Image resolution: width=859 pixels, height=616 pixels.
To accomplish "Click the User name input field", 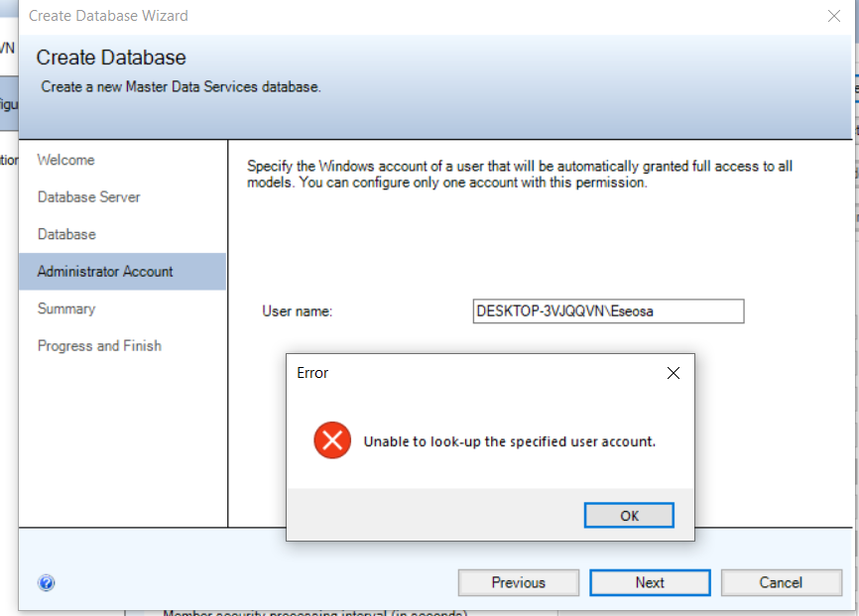I will tap(608, 311).
